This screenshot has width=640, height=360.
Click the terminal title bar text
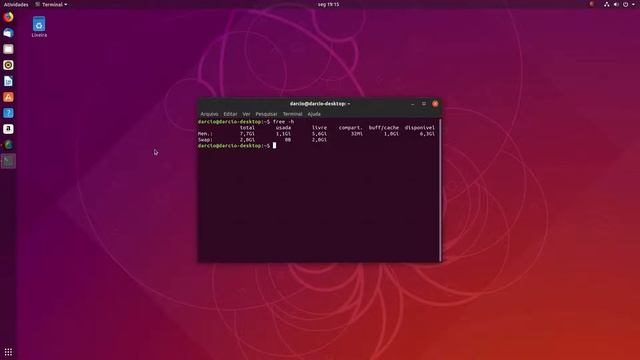coord(320,104)
